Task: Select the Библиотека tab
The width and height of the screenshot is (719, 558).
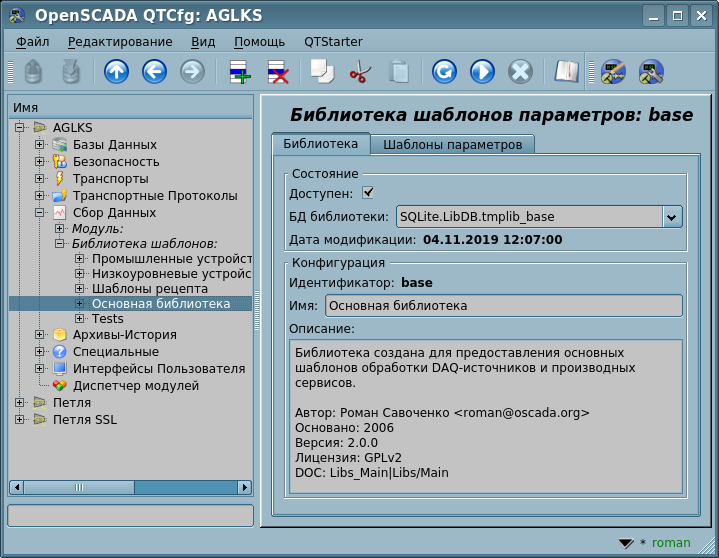Action: 321,144
